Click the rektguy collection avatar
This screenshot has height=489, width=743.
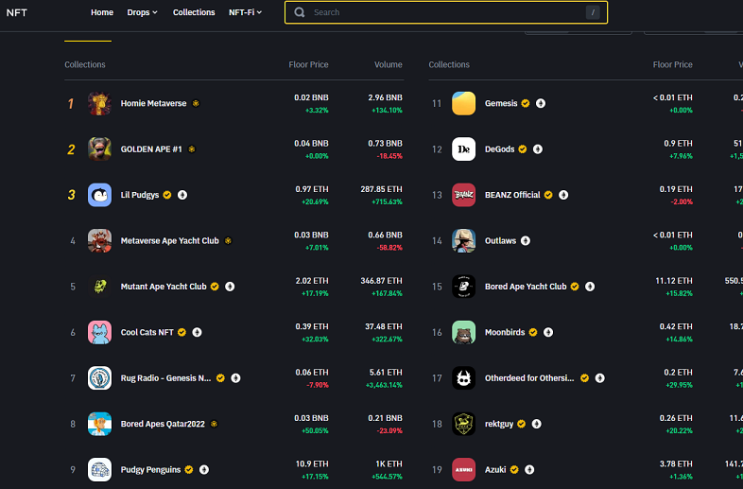[463, 424]
